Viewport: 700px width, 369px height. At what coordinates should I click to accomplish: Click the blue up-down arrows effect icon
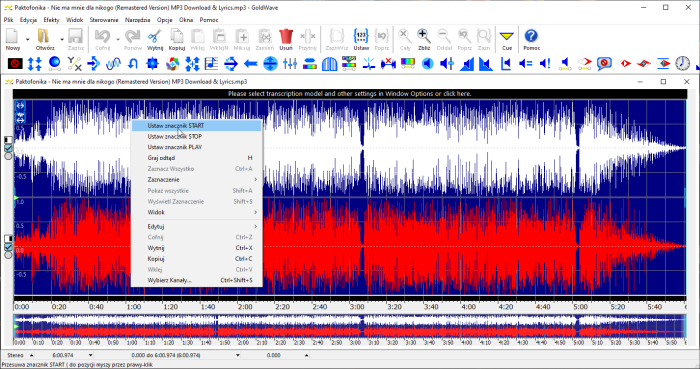[x=34, y=64]
